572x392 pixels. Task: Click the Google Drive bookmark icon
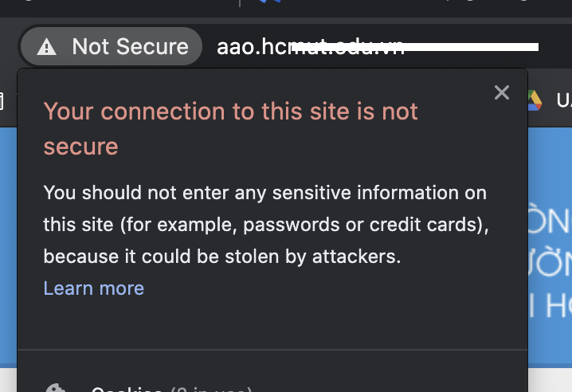point(534,100)
